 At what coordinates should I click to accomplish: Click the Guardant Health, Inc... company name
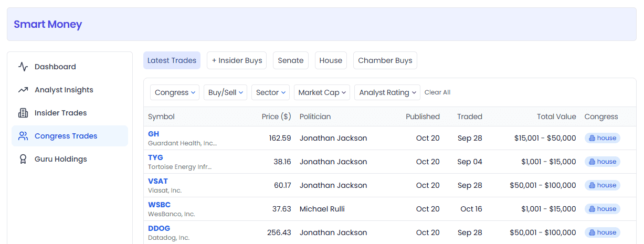click(182, 143)
